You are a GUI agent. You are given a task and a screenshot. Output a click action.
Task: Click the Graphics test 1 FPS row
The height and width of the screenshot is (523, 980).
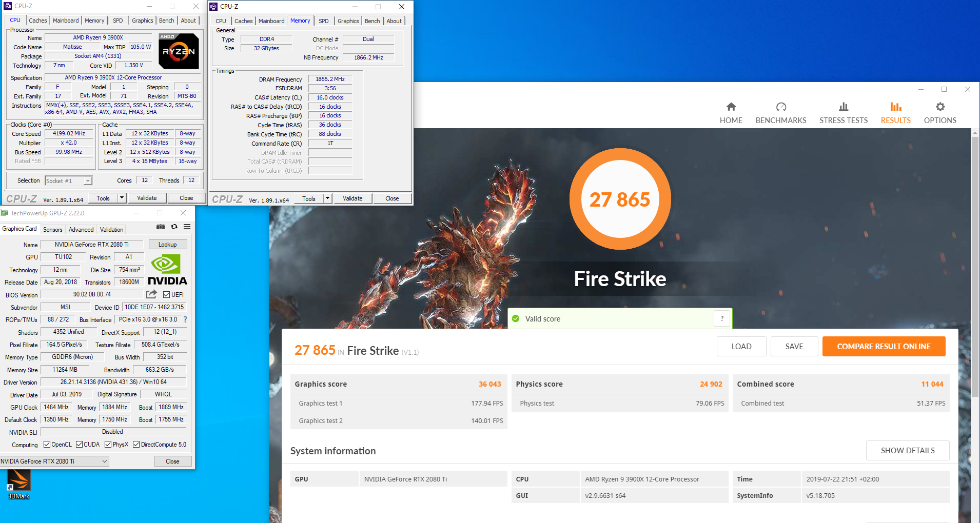(x=399, y=403)
